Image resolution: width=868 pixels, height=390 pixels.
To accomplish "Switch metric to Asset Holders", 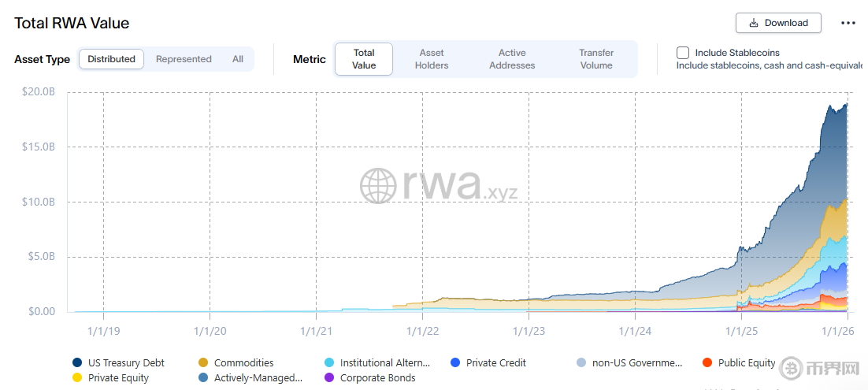I will [x=432, y=59].
